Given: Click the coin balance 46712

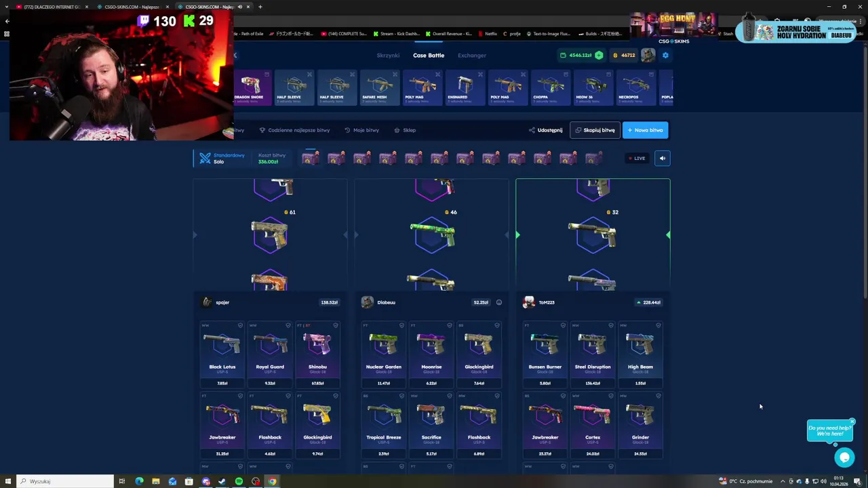Looking at the screenshot, I should click(625, 56).
